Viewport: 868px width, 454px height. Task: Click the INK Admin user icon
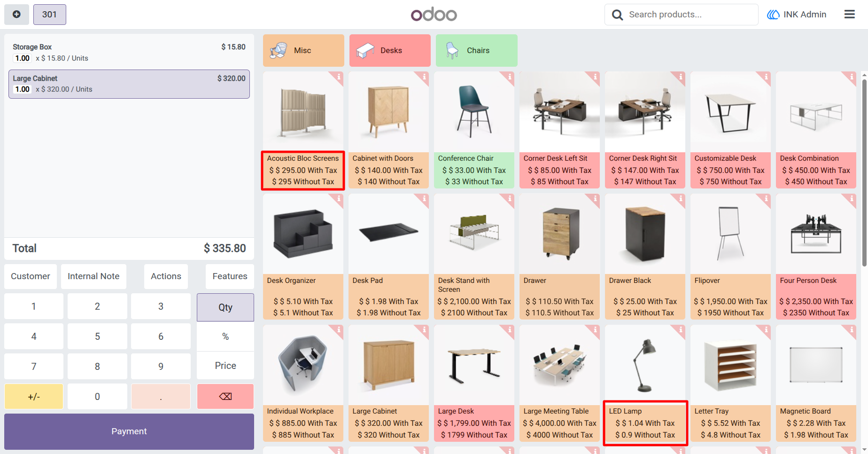(773, 15)
